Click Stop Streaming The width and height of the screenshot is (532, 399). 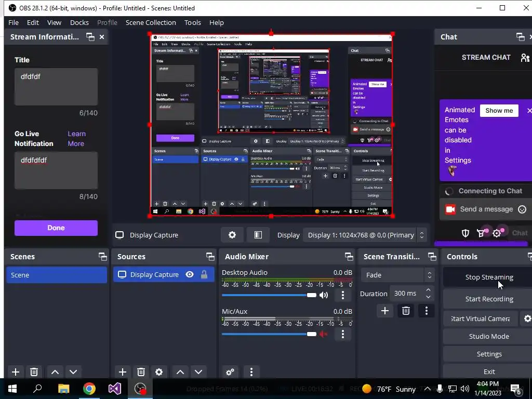pyautogui.click(x=489, y=277)
